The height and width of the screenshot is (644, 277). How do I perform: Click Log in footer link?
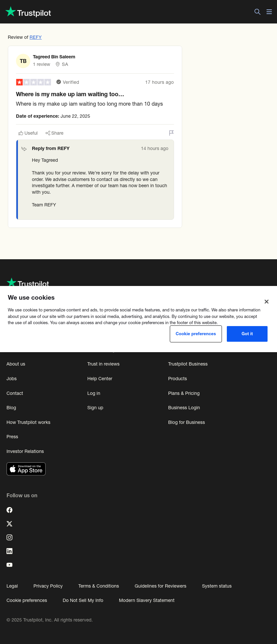pyautogui.click(x=94, y=393)
